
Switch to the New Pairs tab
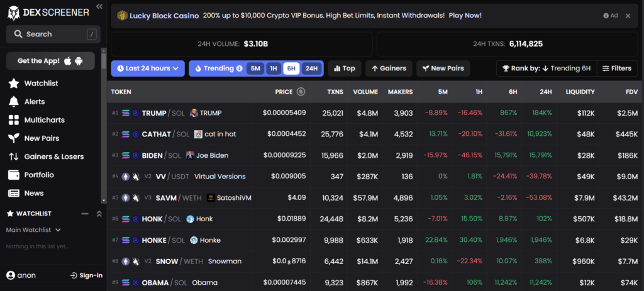pyautogui.click(x=443, y=69)
